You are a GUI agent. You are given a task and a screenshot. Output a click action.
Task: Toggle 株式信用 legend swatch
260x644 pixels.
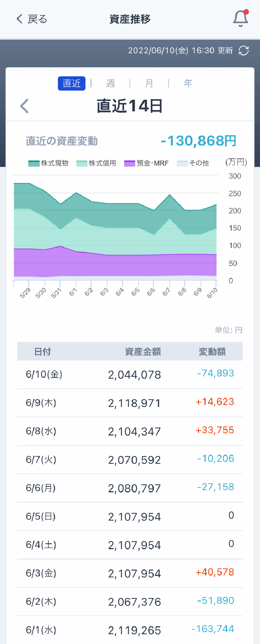tap(82, 163)
